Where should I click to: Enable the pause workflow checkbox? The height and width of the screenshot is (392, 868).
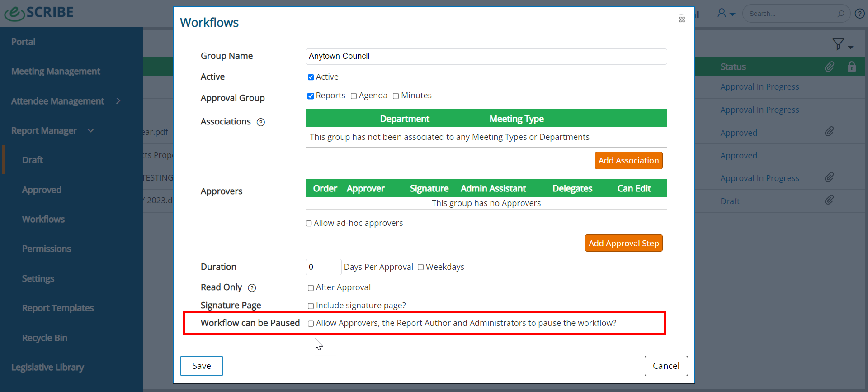[x=311, y=324]
